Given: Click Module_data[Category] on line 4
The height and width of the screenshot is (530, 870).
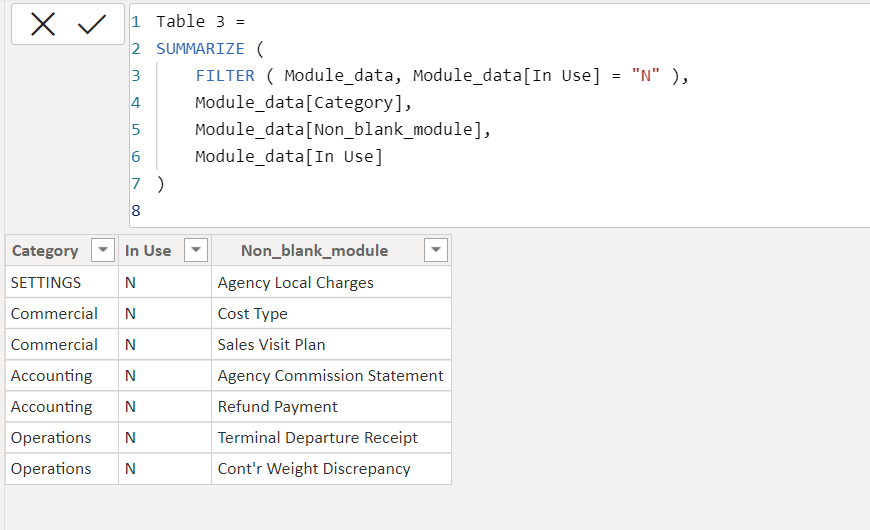Looking at the screenshot, I should 299,103.
